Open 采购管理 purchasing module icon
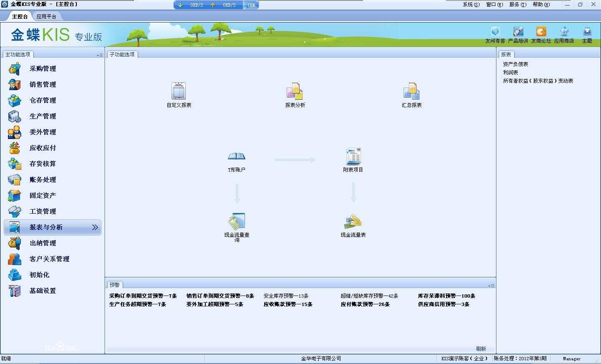The image size is (601, 364). (x=15, y=68)
